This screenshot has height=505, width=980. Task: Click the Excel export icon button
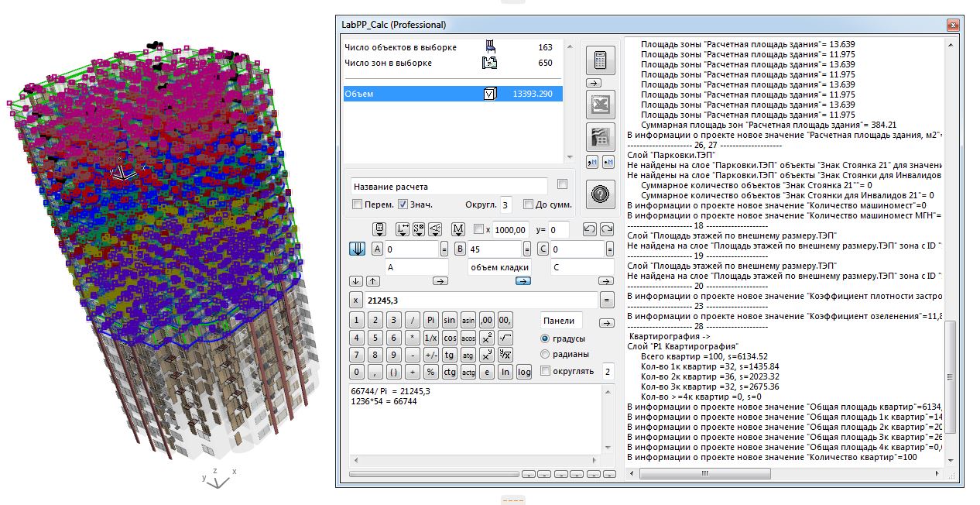pyautogui.click(x=601, y=103)
